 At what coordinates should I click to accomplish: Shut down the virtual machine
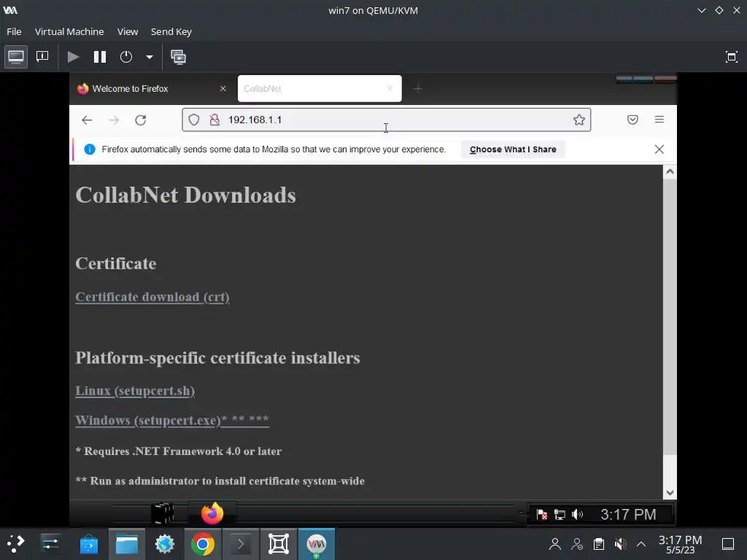tap(126, 57)
